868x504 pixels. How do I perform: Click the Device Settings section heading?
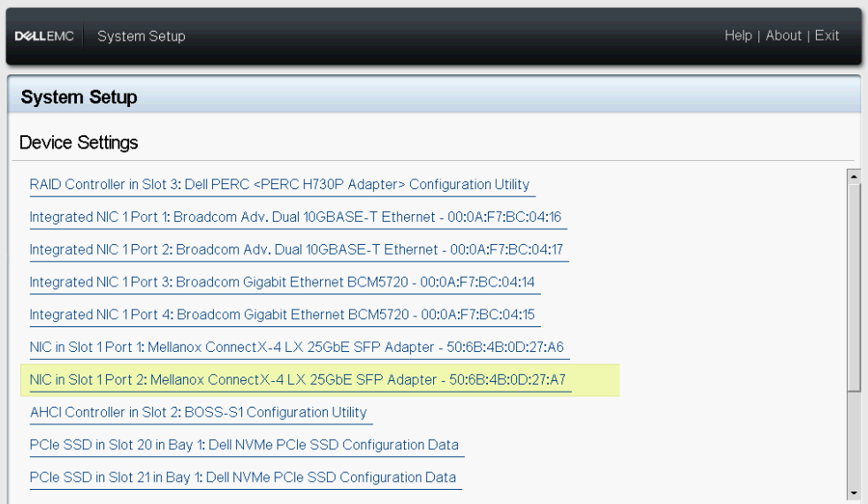79,142
